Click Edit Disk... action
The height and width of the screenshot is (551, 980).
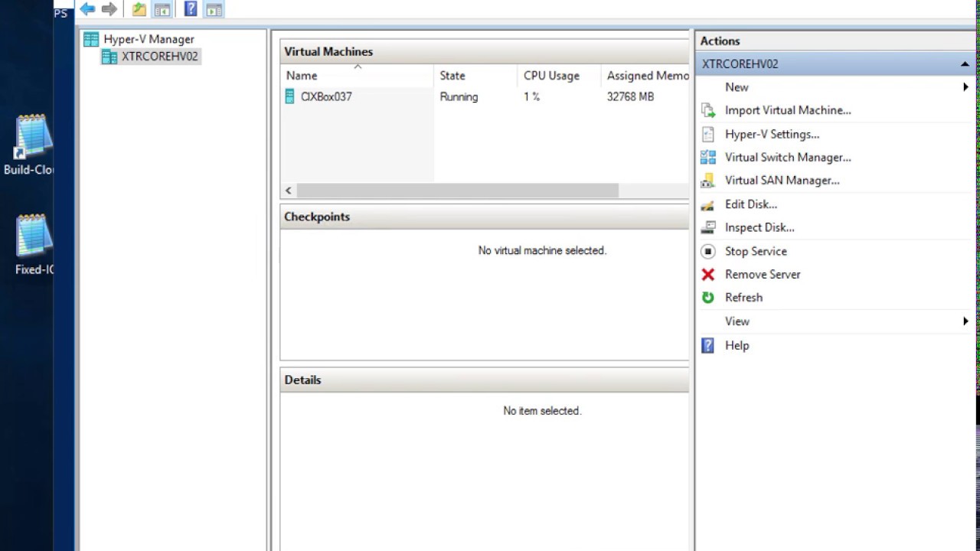click(x=751, y=204)
